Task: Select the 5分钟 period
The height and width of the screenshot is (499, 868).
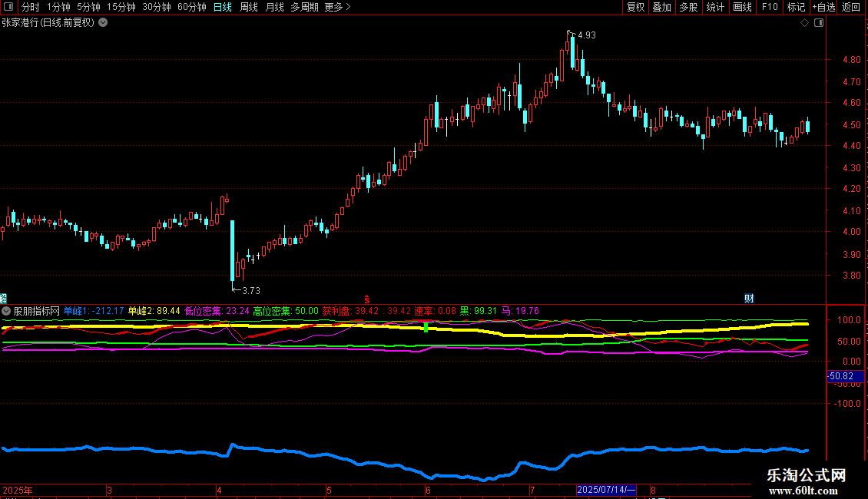Action: point(88,7)
